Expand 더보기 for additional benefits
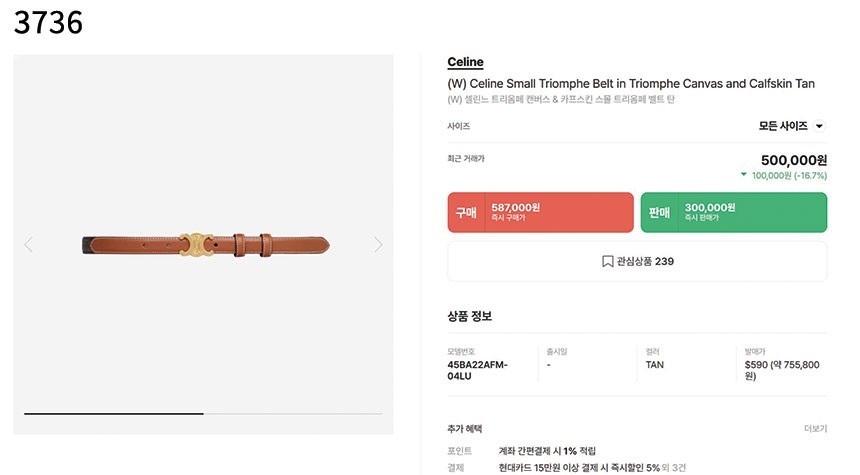 tap(815, 428)
